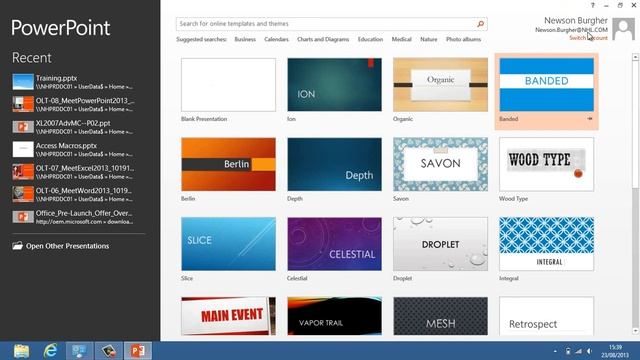Open the fourth taskbar app icon
This screenshot has width=640, height=360.
coord(109,351)
